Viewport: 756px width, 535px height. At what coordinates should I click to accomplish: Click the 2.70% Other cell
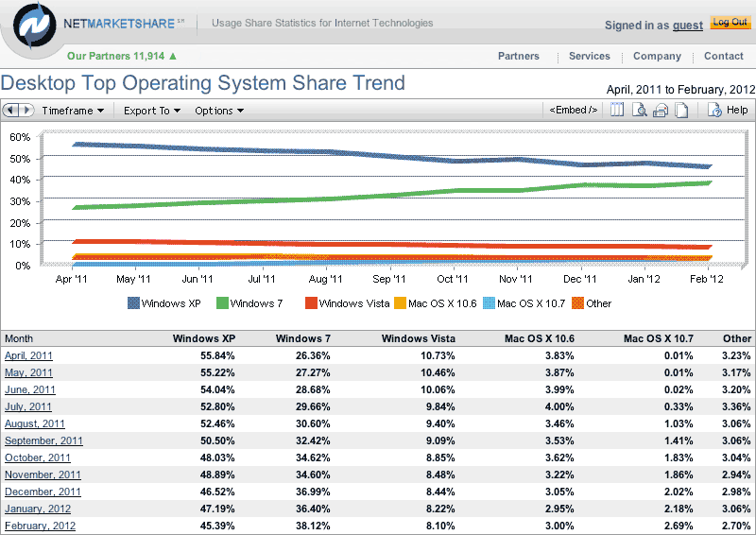736,526
